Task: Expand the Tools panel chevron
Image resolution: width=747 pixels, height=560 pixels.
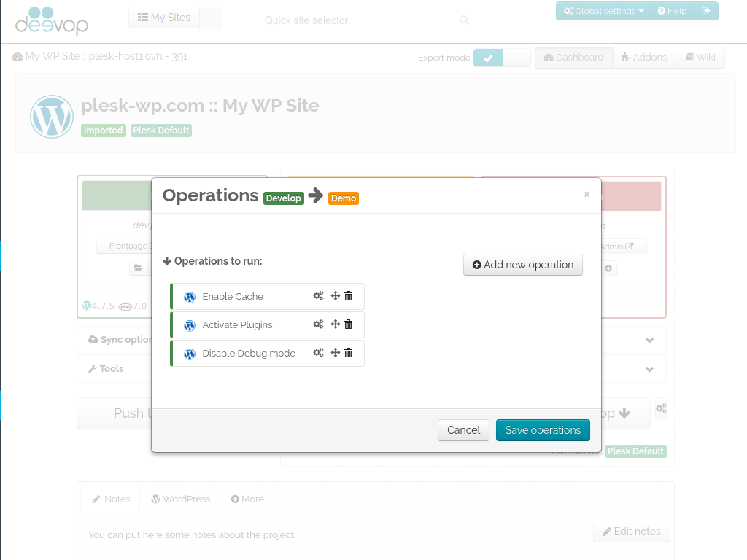Action: [x=649, y=369]
